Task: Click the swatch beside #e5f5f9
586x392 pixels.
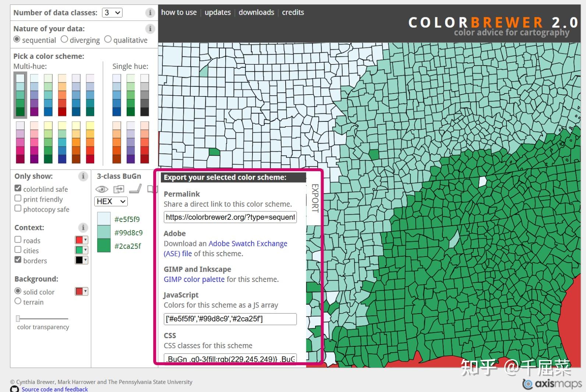Action: pos(104,219)
